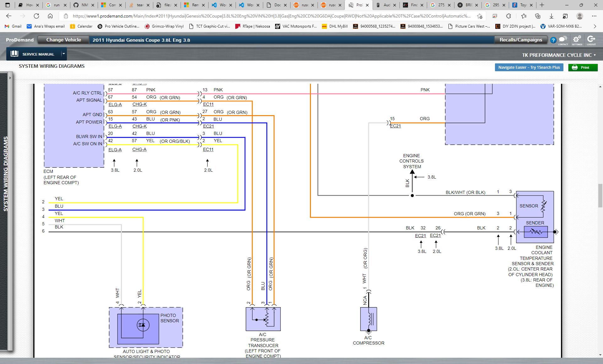Click the Engine Controls System label

[x=411, y=161]
